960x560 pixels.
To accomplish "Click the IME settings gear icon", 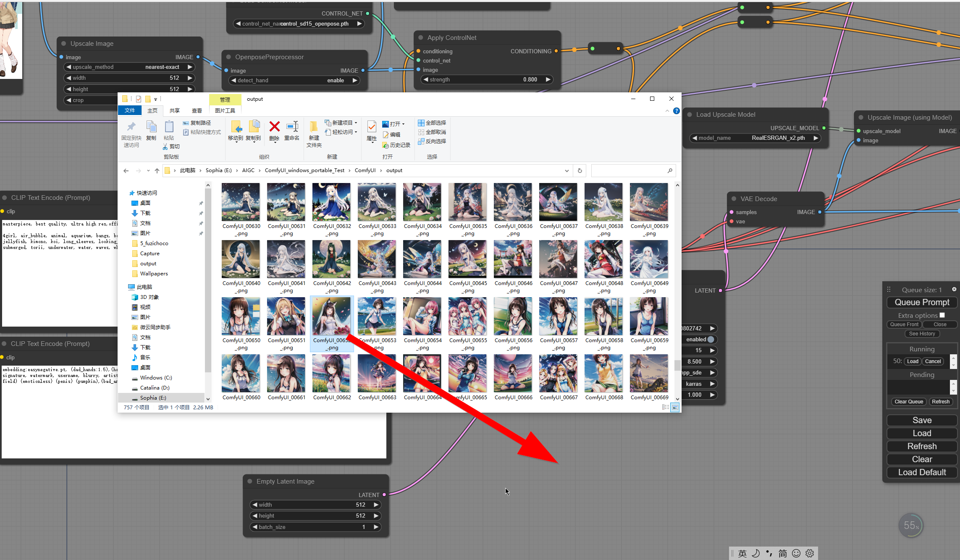I will click(810, 553).
